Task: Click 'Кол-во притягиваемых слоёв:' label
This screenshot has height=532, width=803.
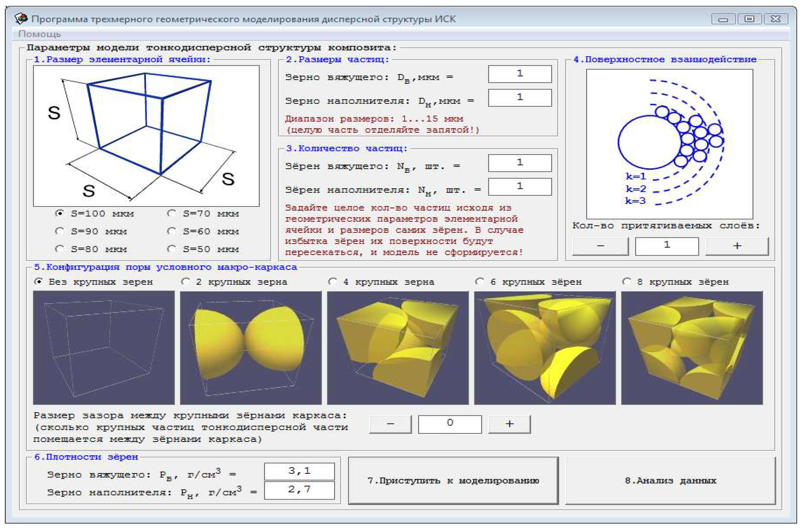Action: coord(666,226)
